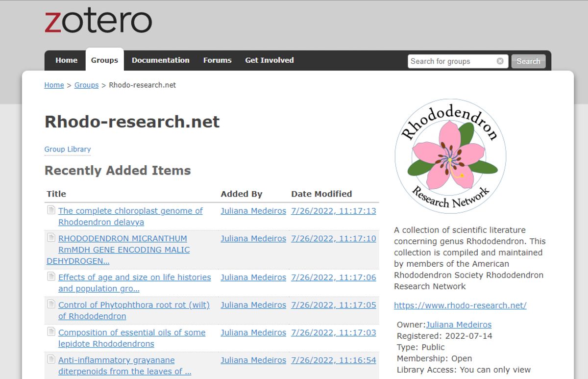Click the 'Type: Public' text
This screenshot has width=588, height=379.
[421, 347]
